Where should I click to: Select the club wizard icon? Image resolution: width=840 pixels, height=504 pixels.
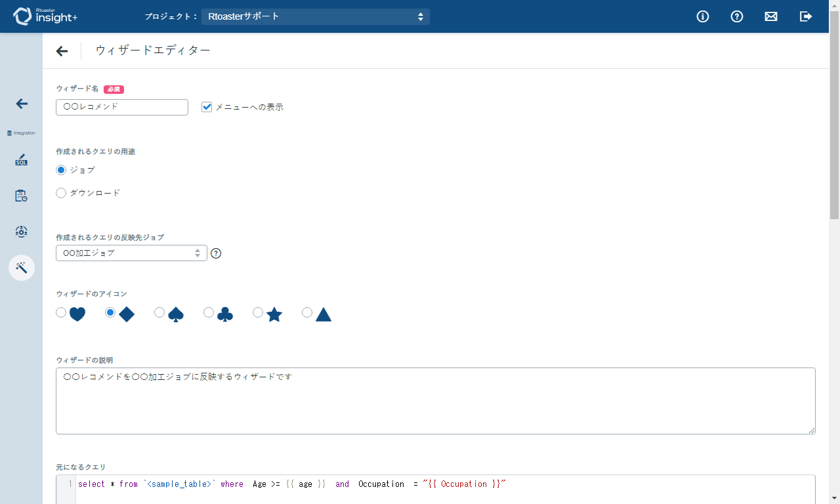pyautogui.click(x=209, y=312)
